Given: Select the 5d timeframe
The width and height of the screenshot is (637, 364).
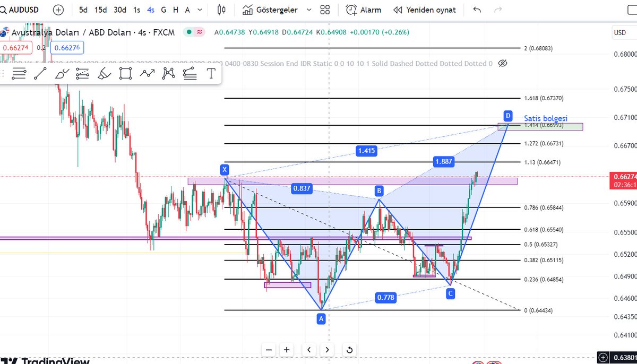Looking at the screenshot, I should coord(83,10).
